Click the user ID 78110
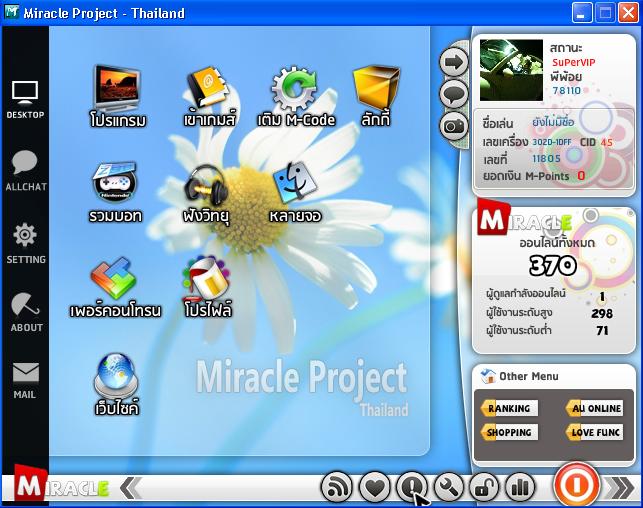 pos(566,91)
